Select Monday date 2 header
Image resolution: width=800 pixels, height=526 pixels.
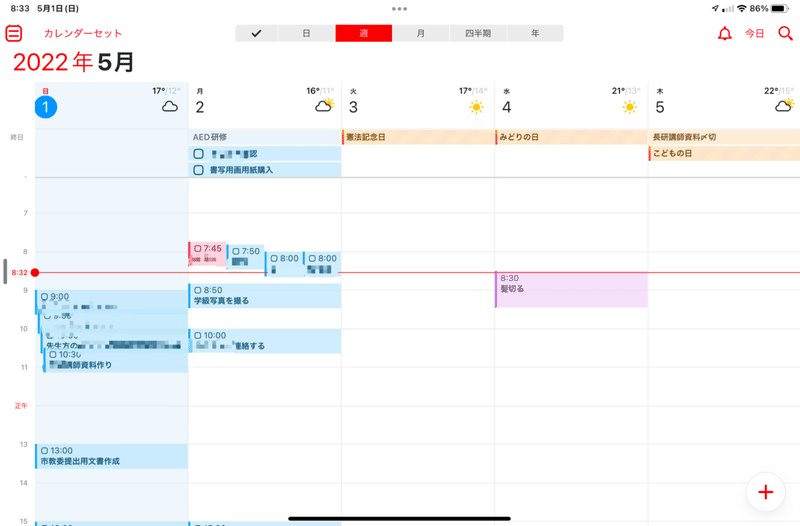[x=200, y=107]
